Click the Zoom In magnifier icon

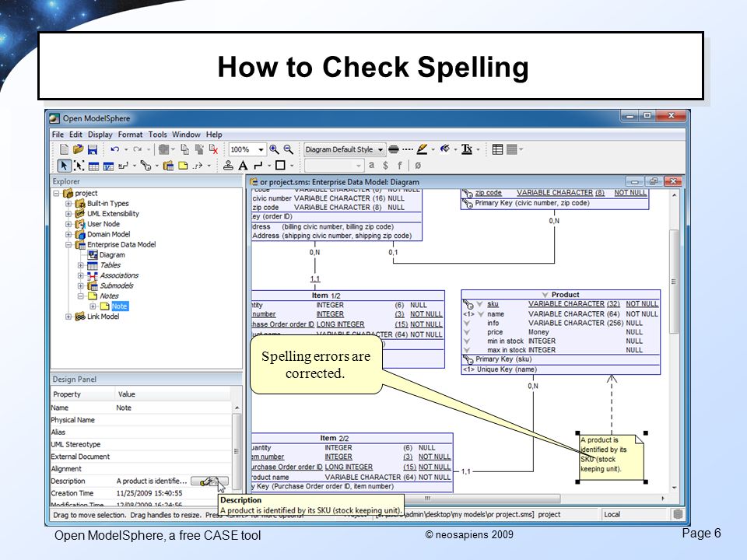pos(275,149)
